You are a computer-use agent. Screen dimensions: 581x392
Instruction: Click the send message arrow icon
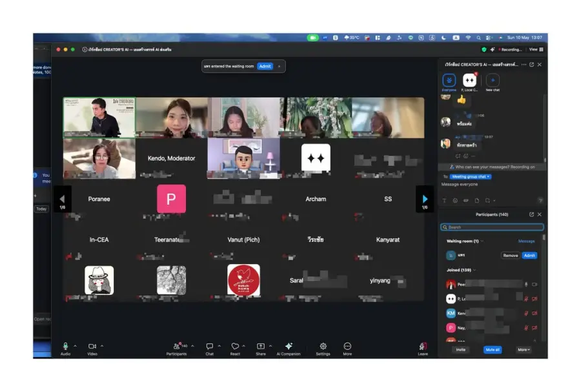(540, 200)
